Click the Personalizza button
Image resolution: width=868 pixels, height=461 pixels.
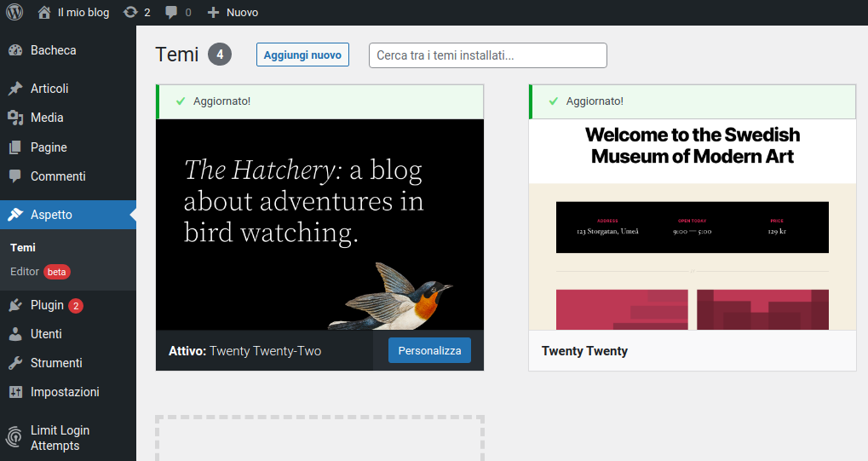tap(429, 351)
